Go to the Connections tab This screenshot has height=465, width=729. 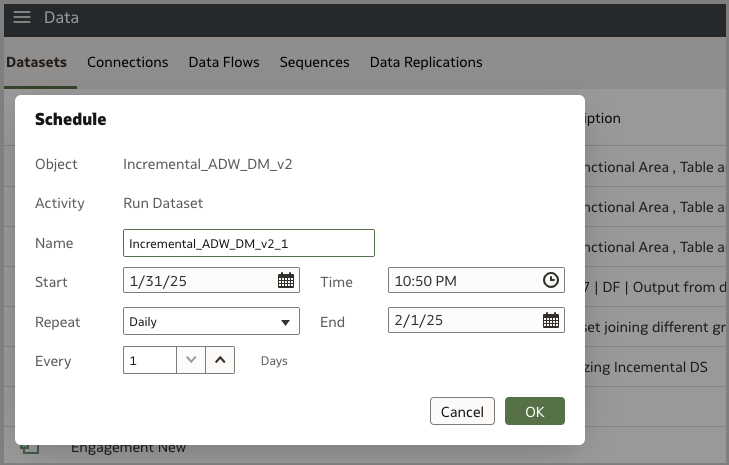pyautogui.click(x=127, y=62)
